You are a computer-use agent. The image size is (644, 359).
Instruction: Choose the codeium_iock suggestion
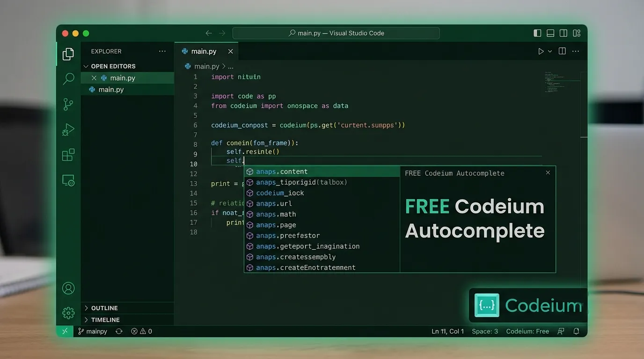click(322, 193)
